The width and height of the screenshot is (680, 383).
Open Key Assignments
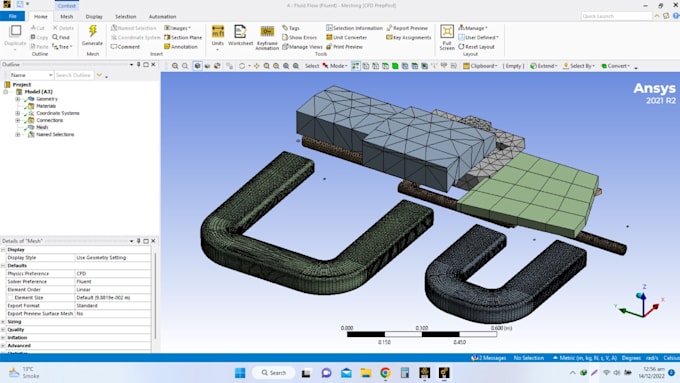(409, 37)
